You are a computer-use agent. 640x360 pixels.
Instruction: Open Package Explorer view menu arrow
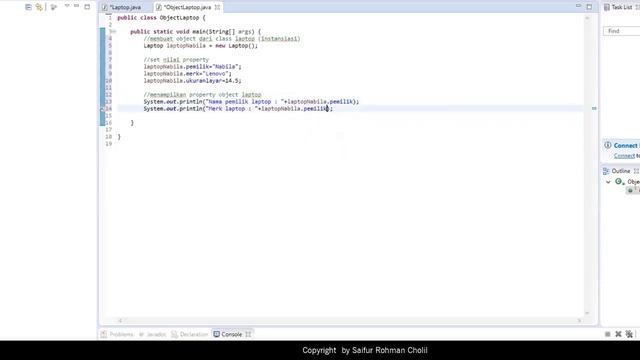[x=67, y=6]
